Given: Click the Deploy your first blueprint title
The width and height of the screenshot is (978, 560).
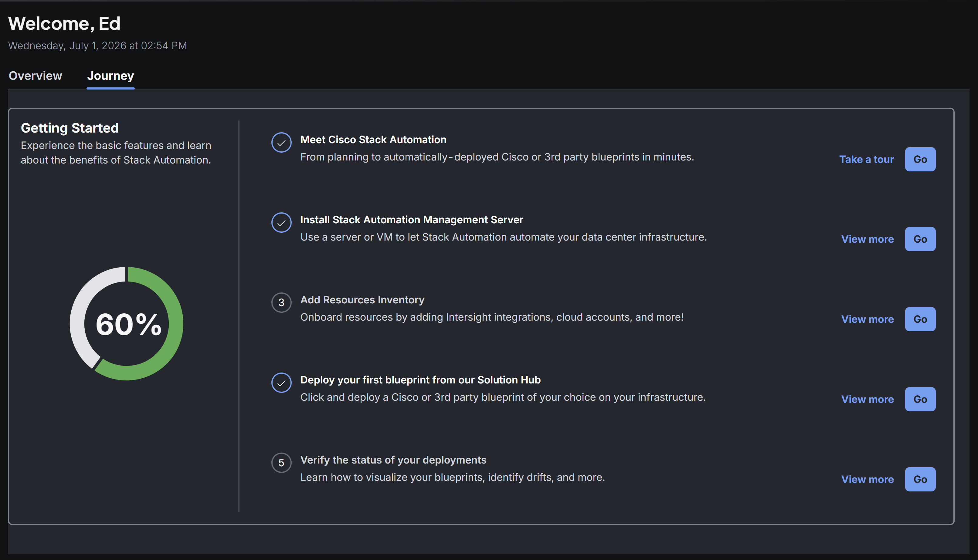Looking at the screenshot, I should point(420,380).
